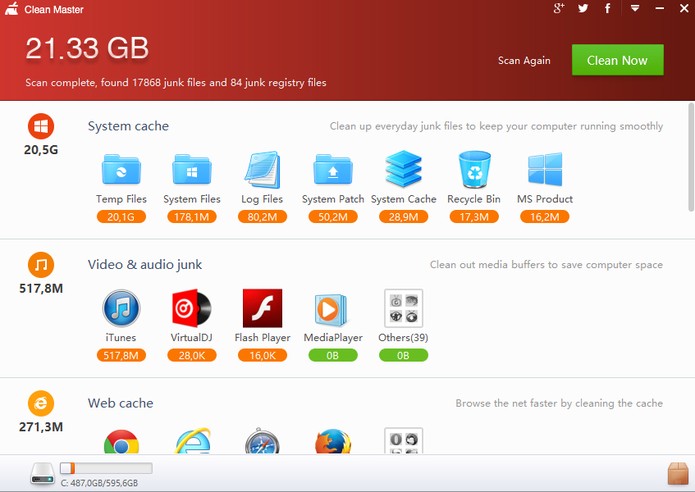Select the Temp Files folder icon
The width and height of the screenshot is (695, 492).
click(121, 169)
